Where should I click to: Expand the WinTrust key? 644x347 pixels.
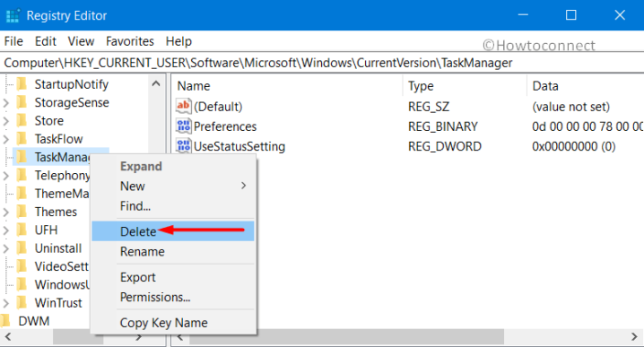point(6,303)
